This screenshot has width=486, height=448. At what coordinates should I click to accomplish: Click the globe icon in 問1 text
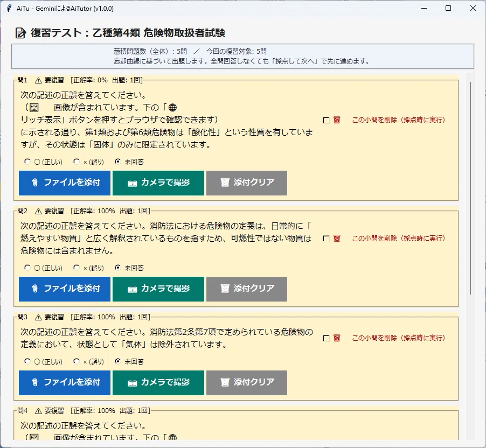(x=172, y=108)
